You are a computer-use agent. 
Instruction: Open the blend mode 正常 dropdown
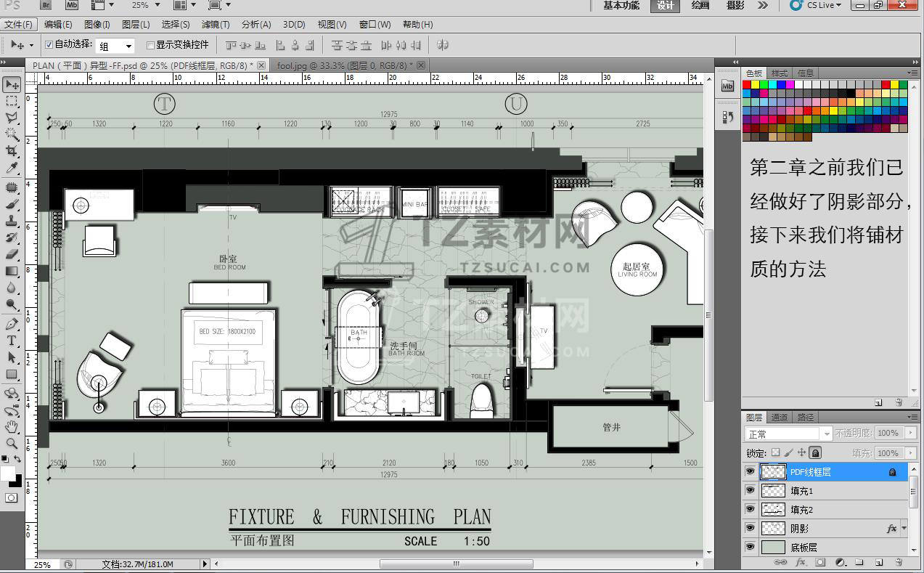[x=788, y=434]
